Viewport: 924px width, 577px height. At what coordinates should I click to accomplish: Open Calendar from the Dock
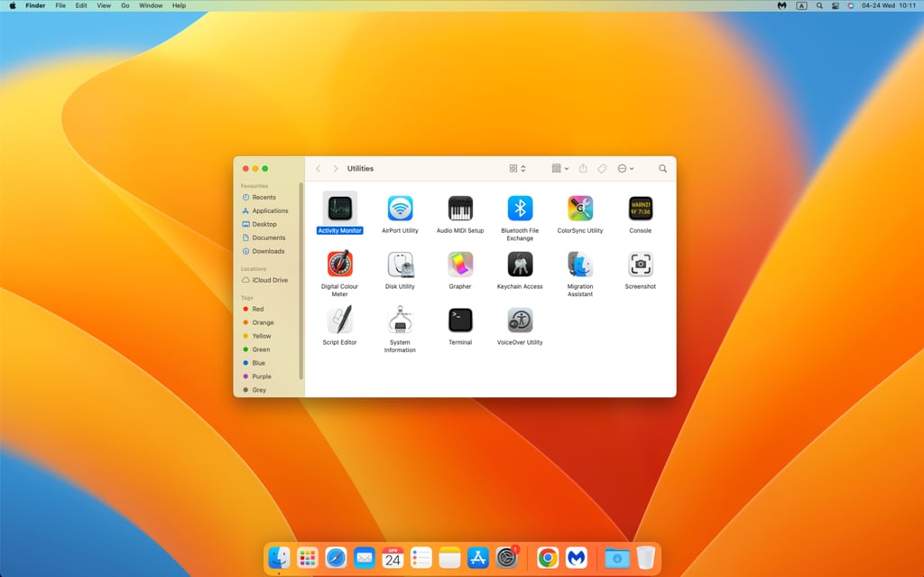point(393,557)
